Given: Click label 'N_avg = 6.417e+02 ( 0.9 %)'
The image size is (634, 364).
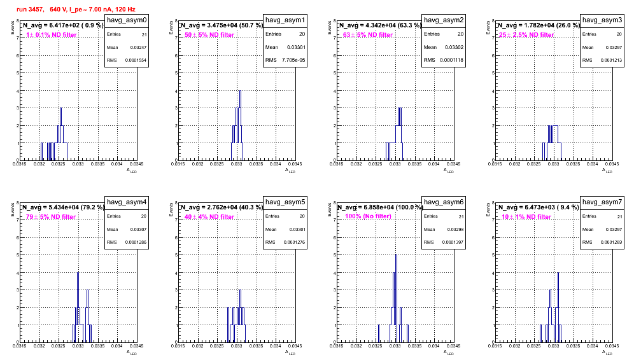Looking at the screenshot, I should [62, 25].
